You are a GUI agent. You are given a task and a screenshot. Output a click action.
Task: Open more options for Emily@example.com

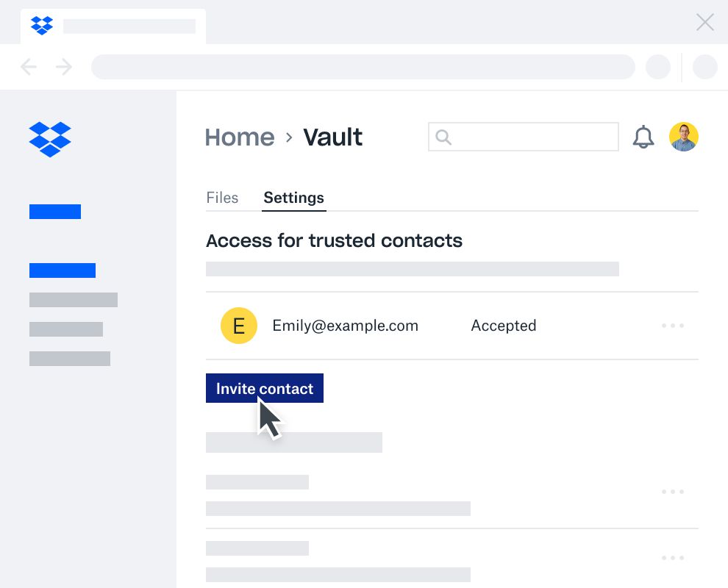tap(672, 326)
